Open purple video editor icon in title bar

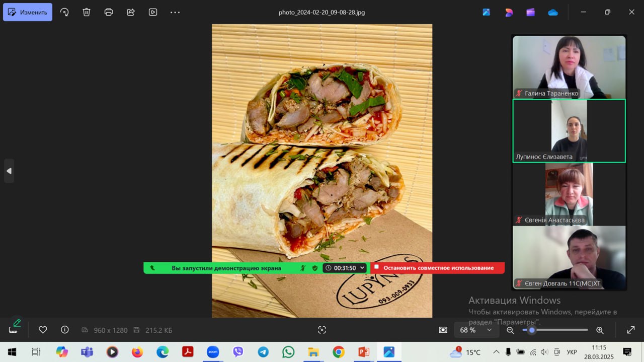click(531, 12)
